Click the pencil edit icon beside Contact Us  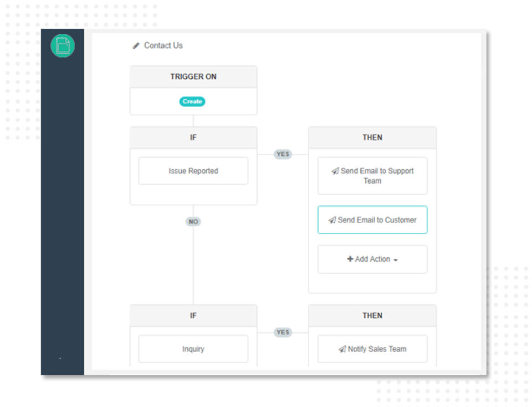136,45
